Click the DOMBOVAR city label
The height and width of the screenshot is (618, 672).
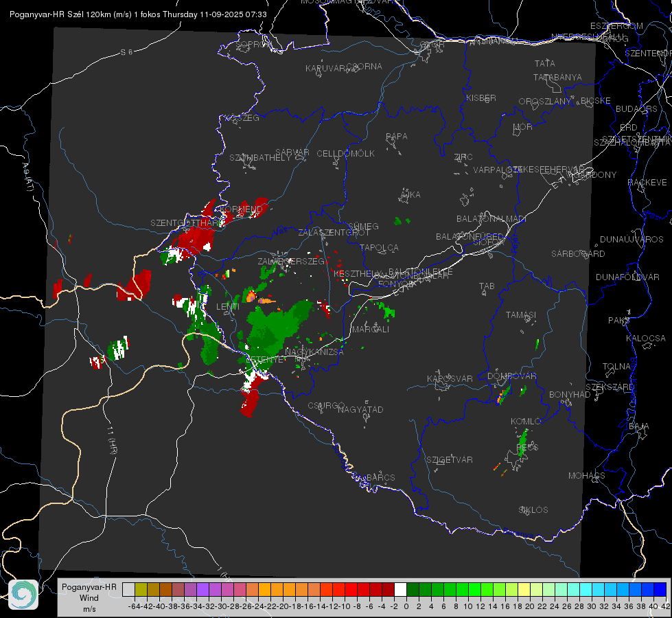[x=511, y=376]
